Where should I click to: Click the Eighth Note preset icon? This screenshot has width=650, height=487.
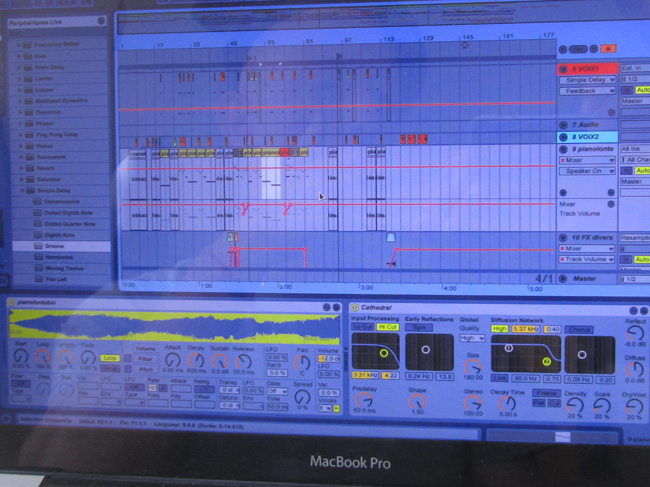click(x=37, y=235)
